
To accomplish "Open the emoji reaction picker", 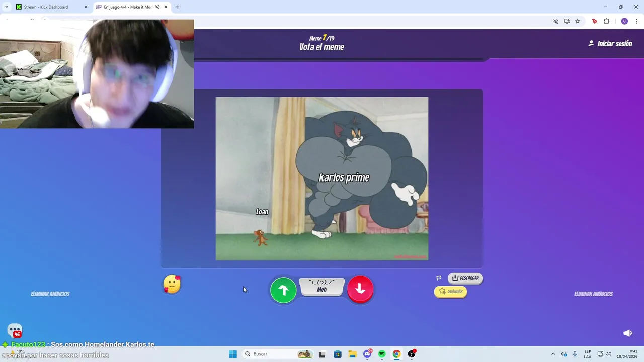I will tap(172, 284).
